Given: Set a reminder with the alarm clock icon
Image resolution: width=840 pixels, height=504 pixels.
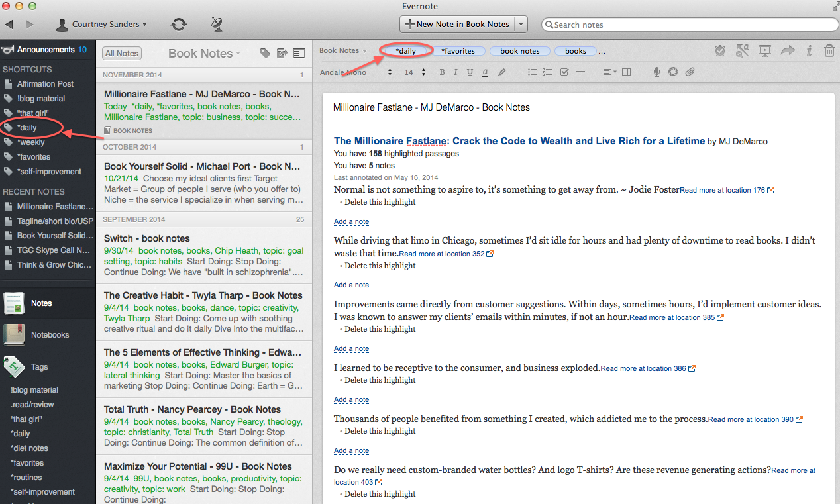Looking at the screenshot, I should (x=721, y=50).
